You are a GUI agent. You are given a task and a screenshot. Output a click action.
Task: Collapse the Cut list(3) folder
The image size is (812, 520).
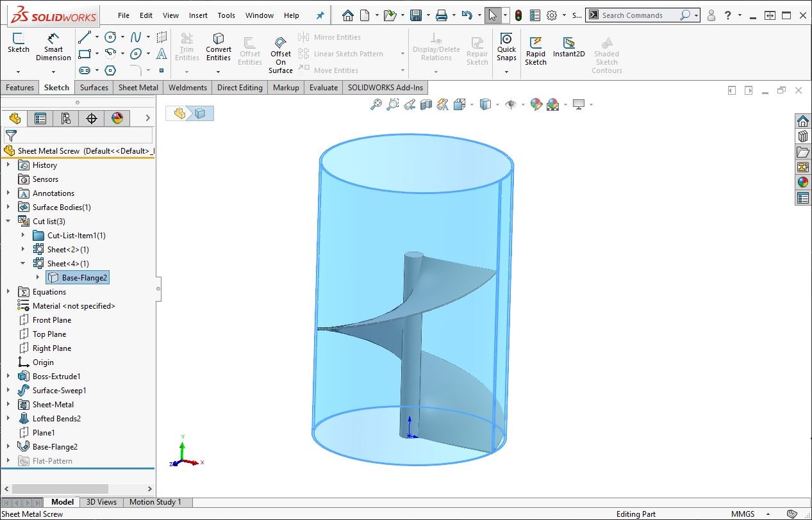coord(8,222)
